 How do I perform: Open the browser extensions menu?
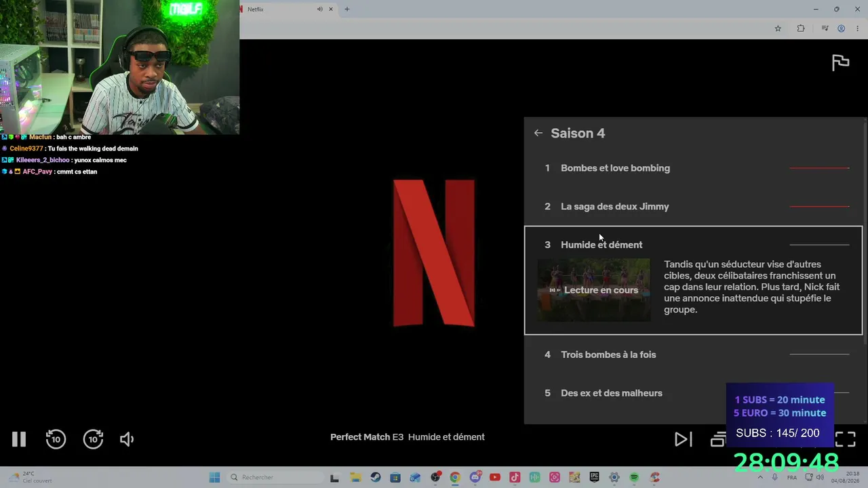coord(801,28)
